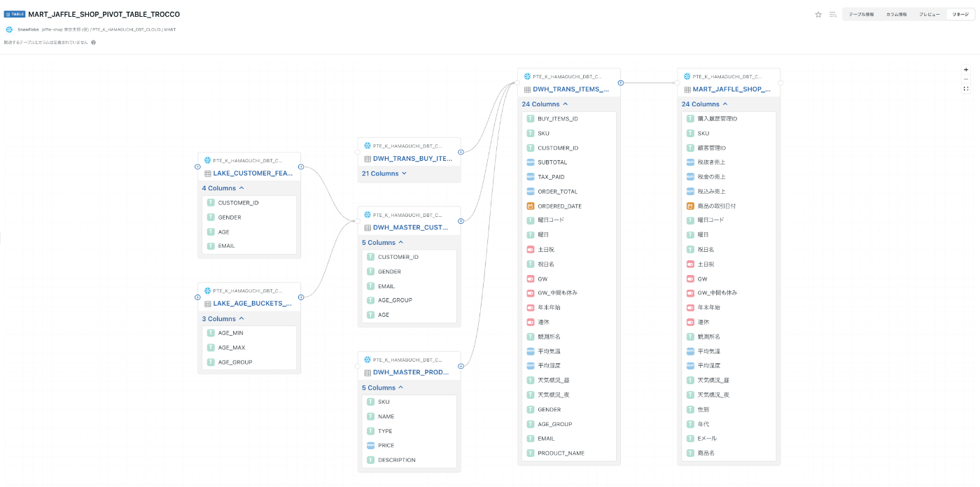Select the 税込み売上 column row
The height and width of the screenshot is (487, 980).
[x=729, y=192]
